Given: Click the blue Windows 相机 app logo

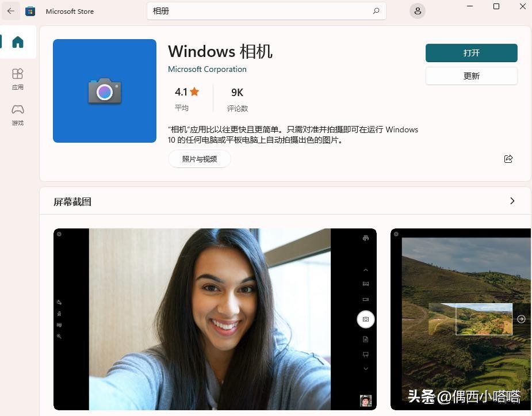Looking at the screenshot, I should (x=104, y=90).
